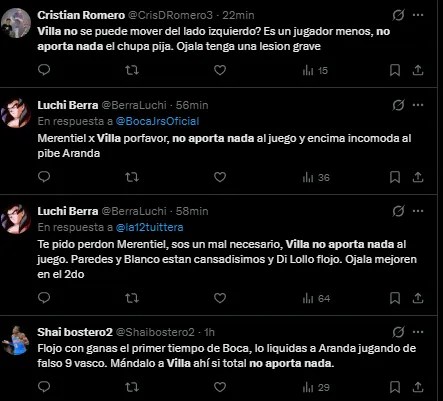Open @BocaJrsOficial profile link
This screenshot has width=443, height=401.
coord(157,121)
